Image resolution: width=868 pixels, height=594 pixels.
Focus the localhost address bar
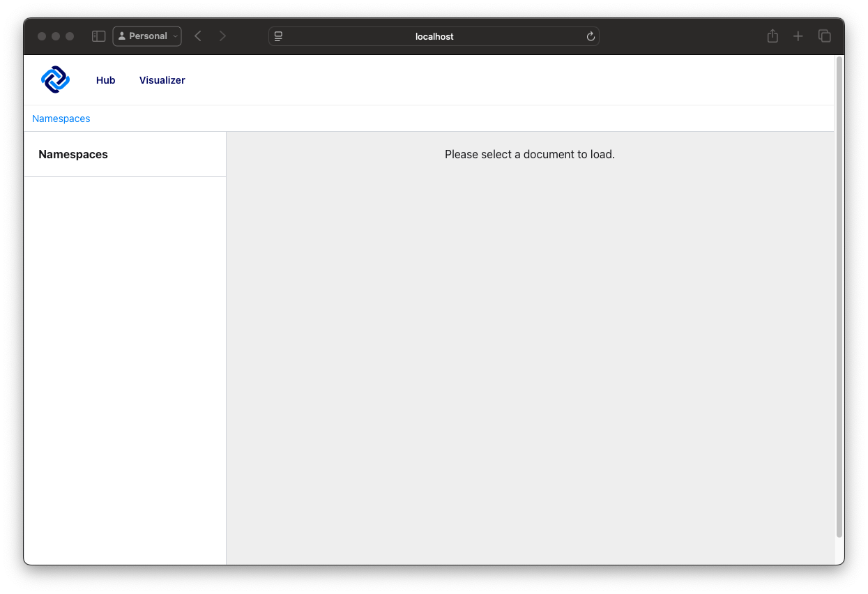tap(434, 36)
